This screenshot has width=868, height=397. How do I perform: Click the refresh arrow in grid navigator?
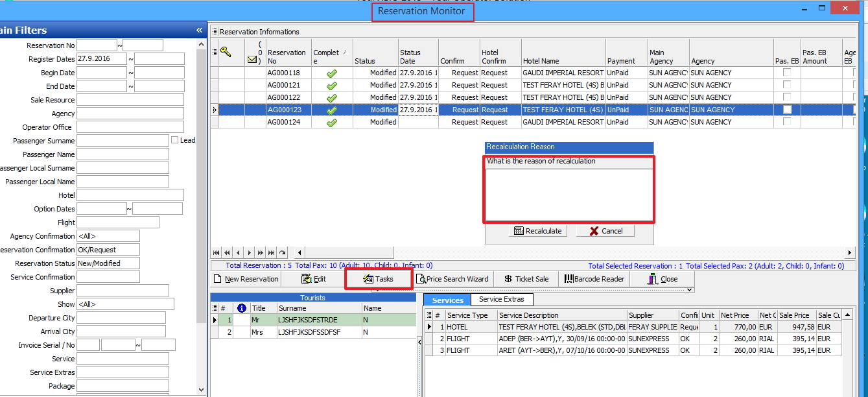tap(282, 253)
